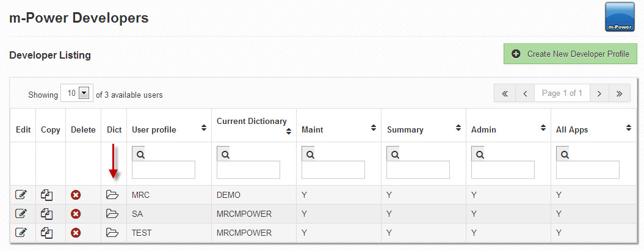The height and width of the screenshot is (251, 644).
Task: Go to the next page arrow
Action: 599,93
